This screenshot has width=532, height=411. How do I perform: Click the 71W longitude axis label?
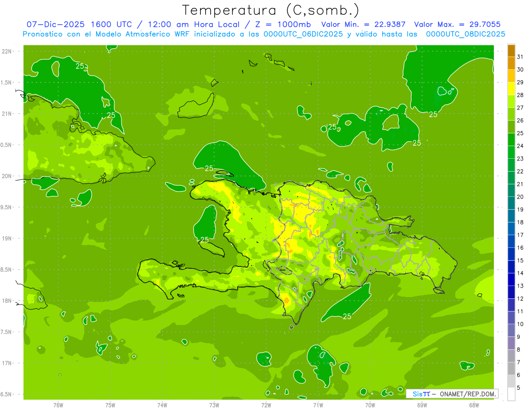pos(318,405)
